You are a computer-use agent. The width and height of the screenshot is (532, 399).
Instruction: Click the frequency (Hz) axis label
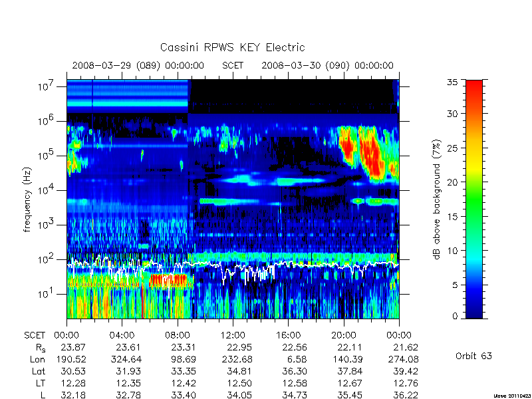point(27,199)
